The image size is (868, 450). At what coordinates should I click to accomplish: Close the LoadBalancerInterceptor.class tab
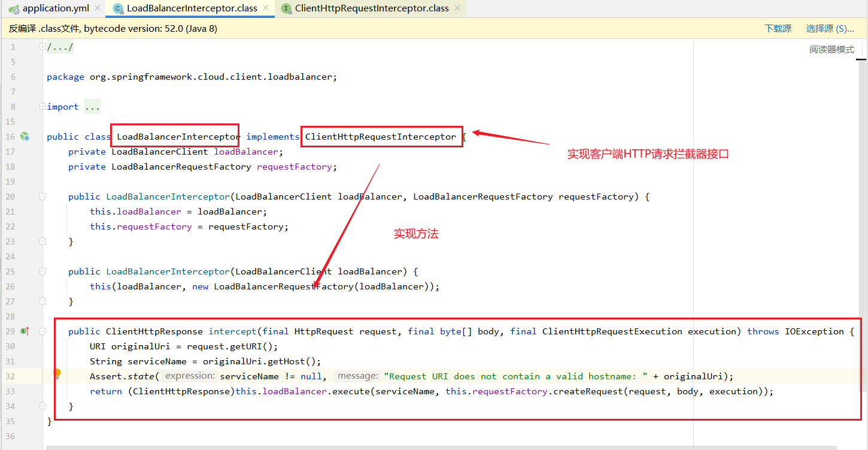click(x=266, y=8)
